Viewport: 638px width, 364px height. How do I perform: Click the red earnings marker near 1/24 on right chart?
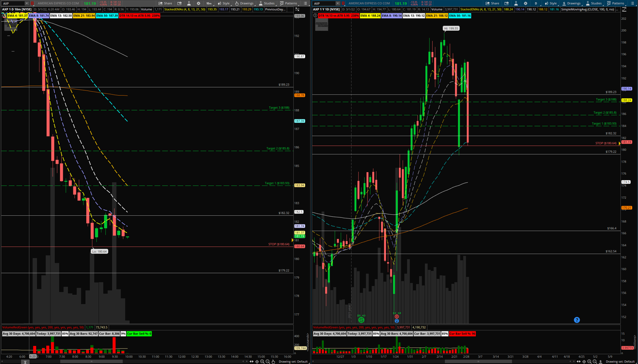pos(397,316)
